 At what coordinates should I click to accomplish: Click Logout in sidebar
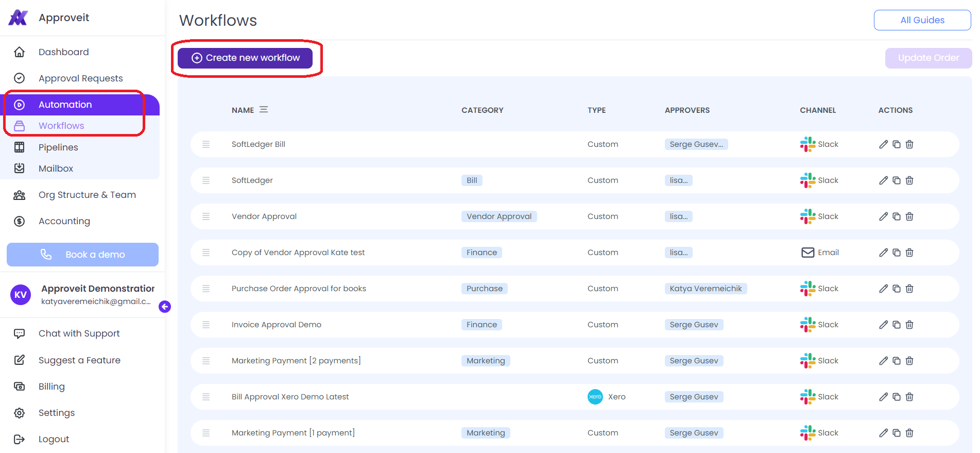coord(54,439)
